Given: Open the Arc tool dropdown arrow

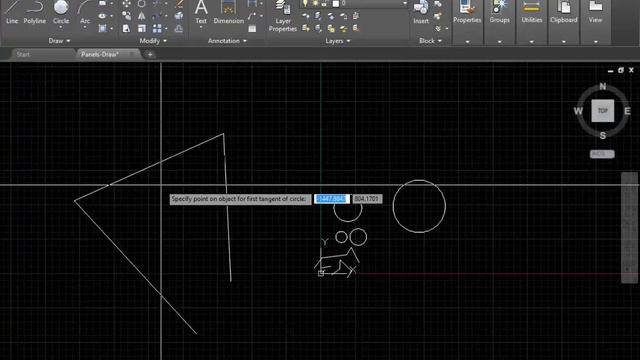Looking at the screenshot, I should coord(85,27).
